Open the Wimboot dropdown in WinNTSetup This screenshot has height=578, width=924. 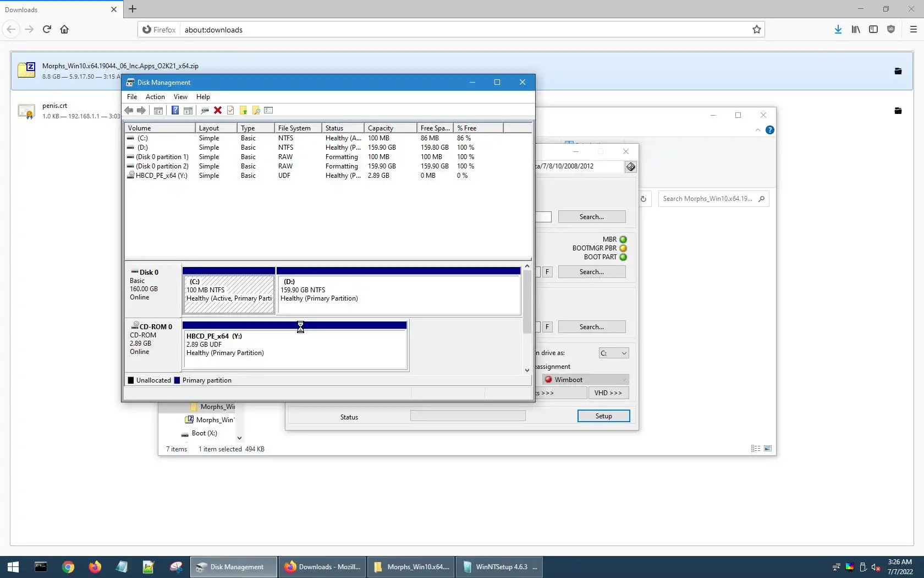point(585,380)
